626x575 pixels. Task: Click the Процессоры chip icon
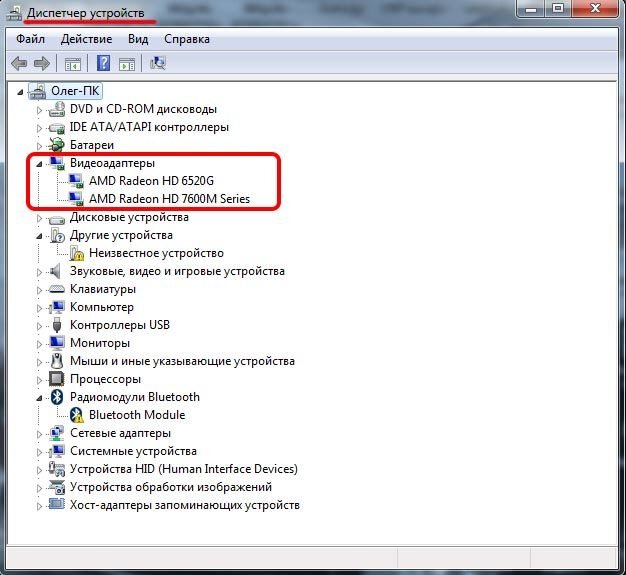[56, 379]
